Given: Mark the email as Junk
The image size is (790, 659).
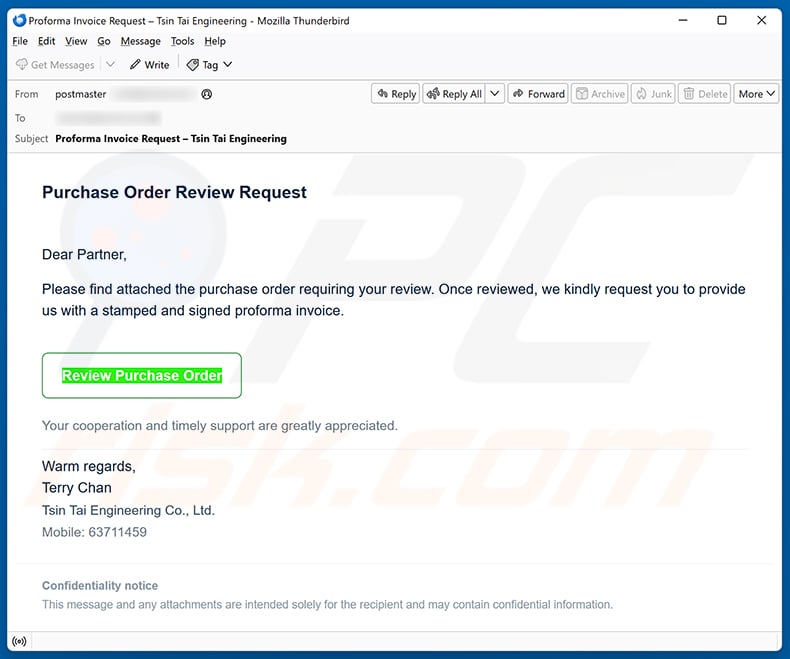Looking at the screenshot, I should pos(653,94).
